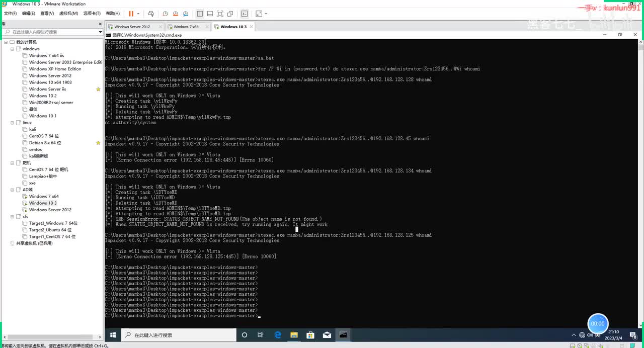Pause the virtual machine with the orange pause button

click(x=131, y=14)
